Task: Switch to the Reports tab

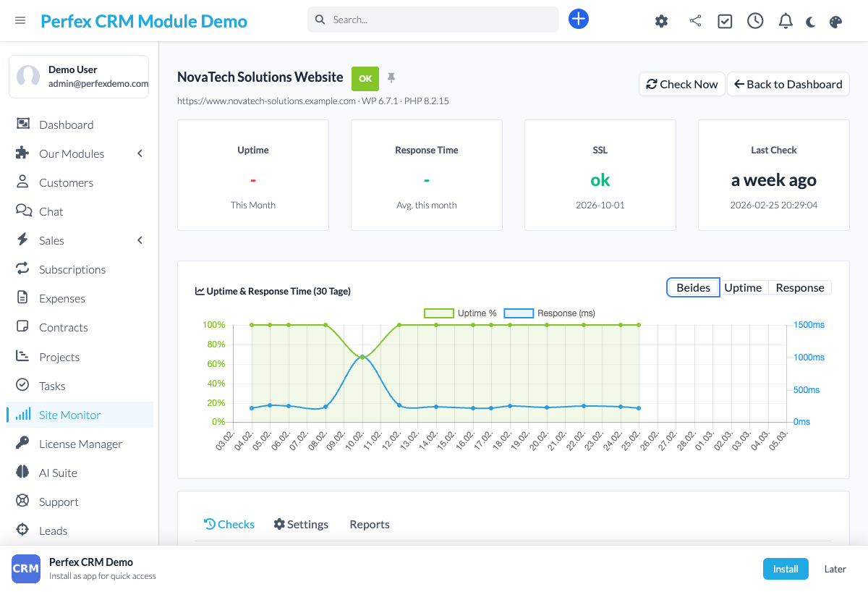Action: pyautogui.click(x=369, y=524)
